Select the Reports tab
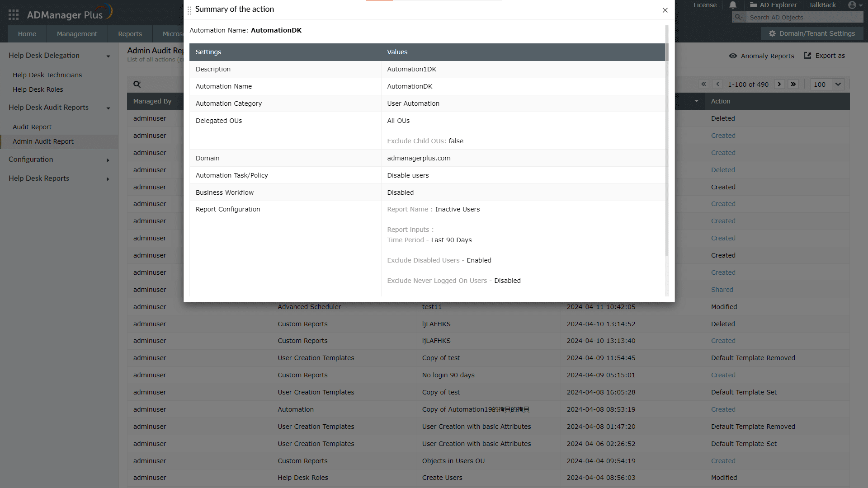This screenshot has height=488, width=868. (x=129, y=34)
